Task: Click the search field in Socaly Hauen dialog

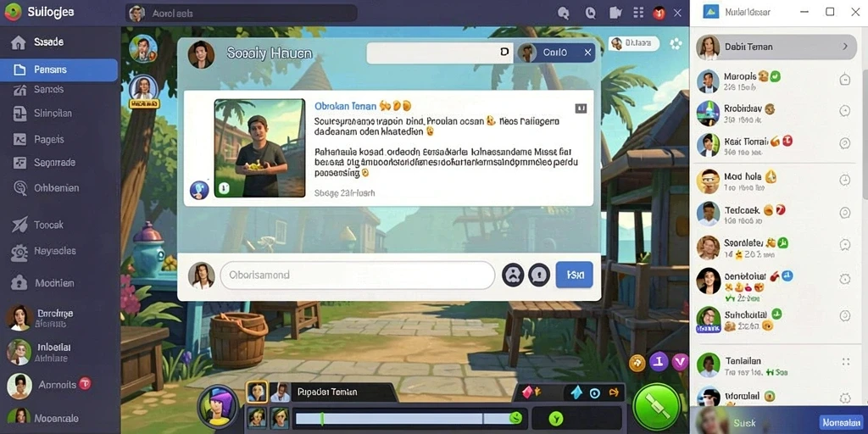Action: coord(440,53)
